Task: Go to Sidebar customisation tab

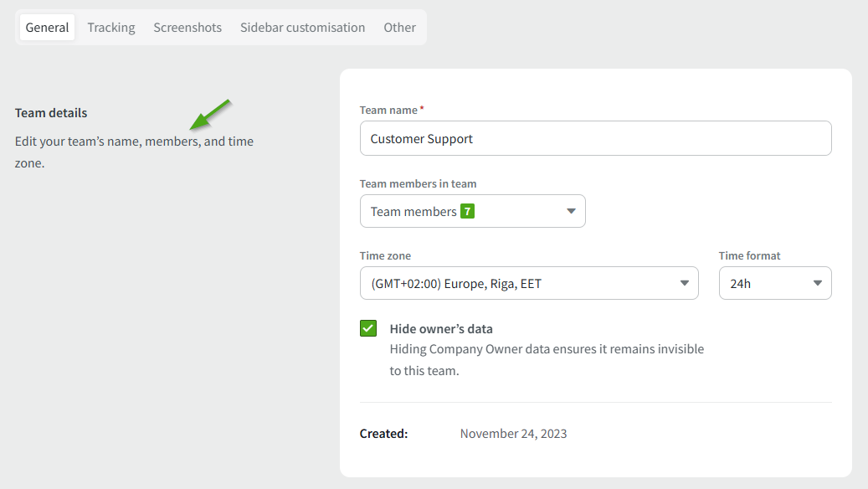Action: point(302,28)
